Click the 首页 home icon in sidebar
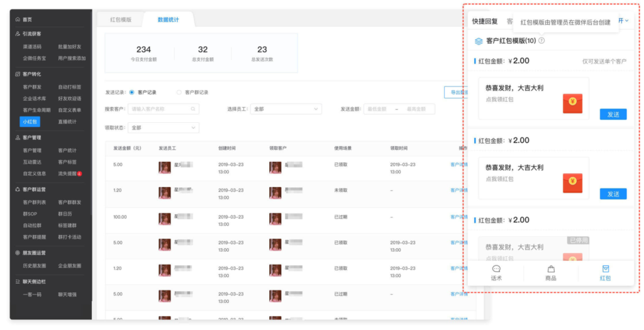Screen dimensions: 644x330 [x=17, y=20]
